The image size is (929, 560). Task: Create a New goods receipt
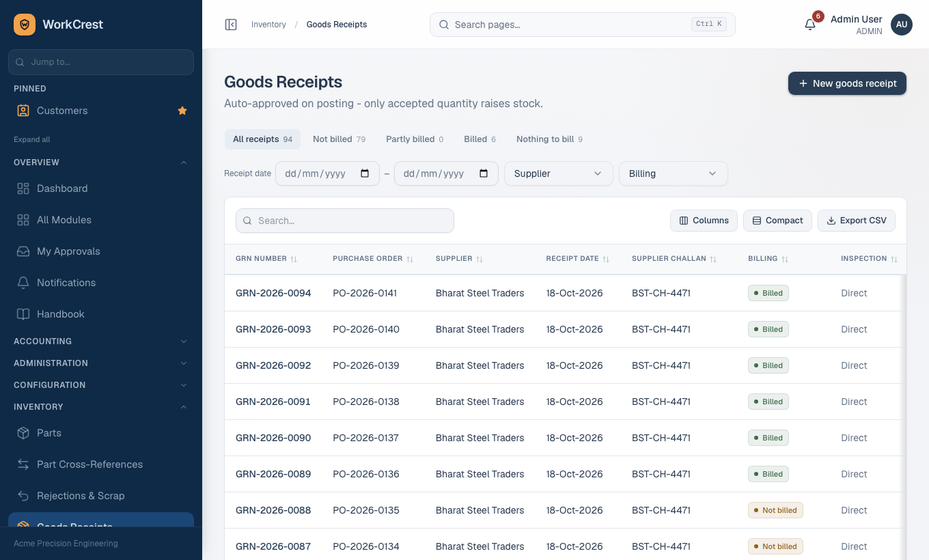847,83
